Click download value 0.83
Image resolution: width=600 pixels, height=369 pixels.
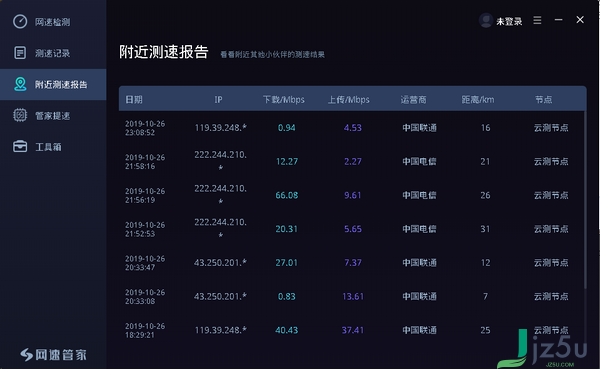click(x=286, y=296)
